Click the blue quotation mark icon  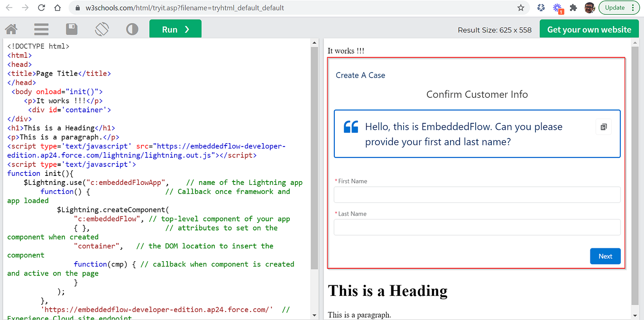coord(351,127)
